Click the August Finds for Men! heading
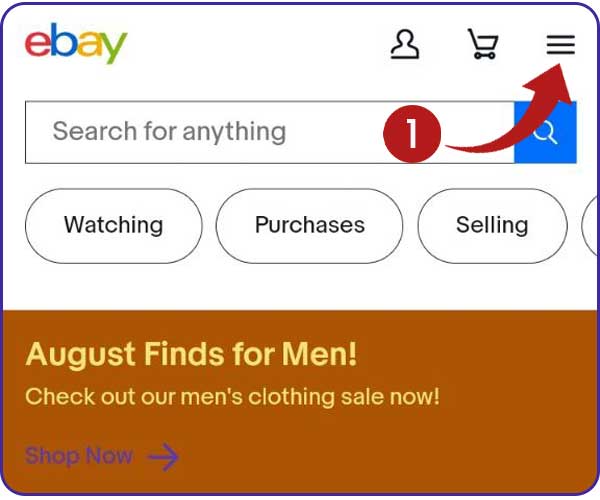 coord(191,354)
